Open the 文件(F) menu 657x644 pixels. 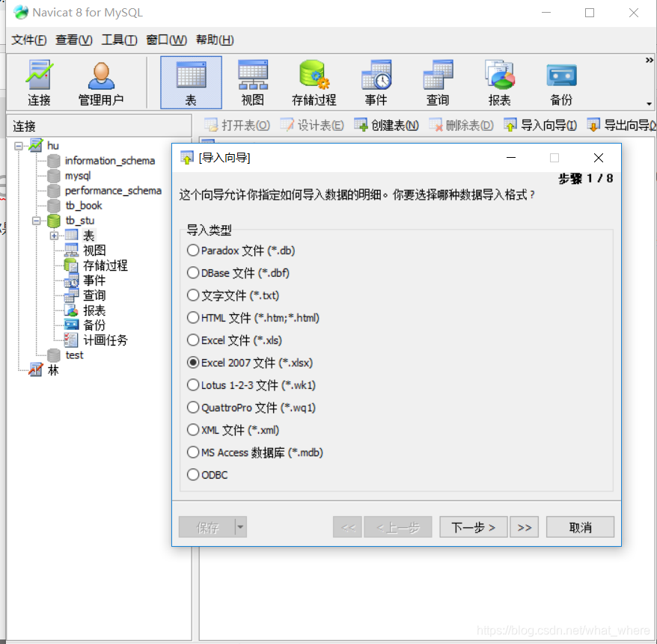pyautogui.click(x=29, y=40)
